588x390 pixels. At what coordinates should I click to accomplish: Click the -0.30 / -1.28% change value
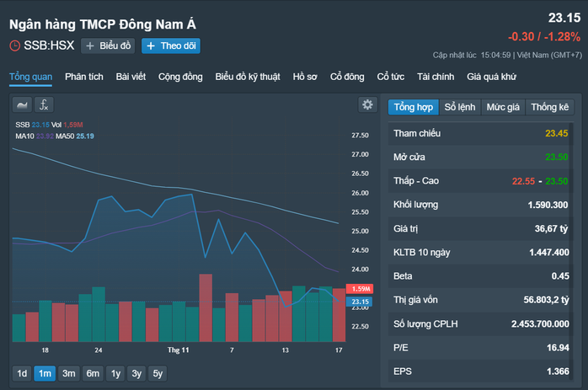pos(544,37)
